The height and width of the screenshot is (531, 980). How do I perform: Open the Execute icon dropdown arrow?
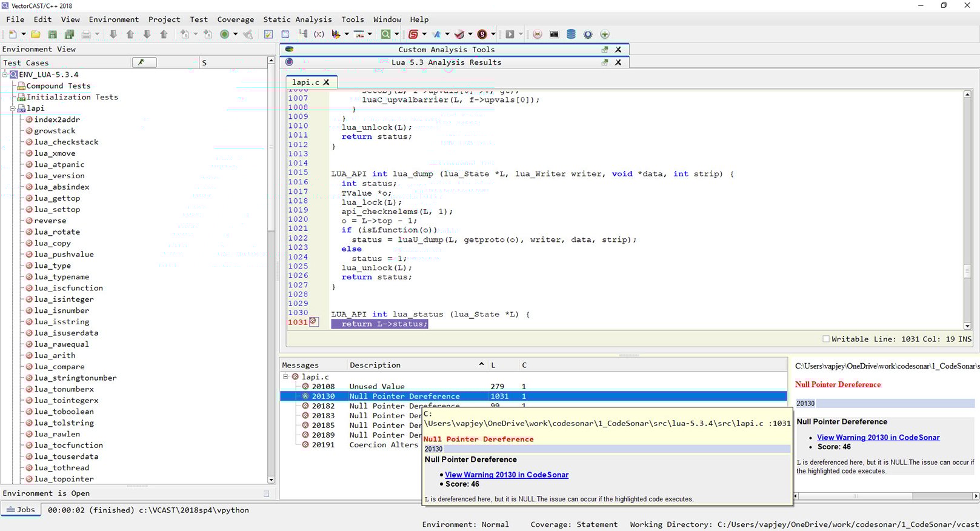(236, 35)
